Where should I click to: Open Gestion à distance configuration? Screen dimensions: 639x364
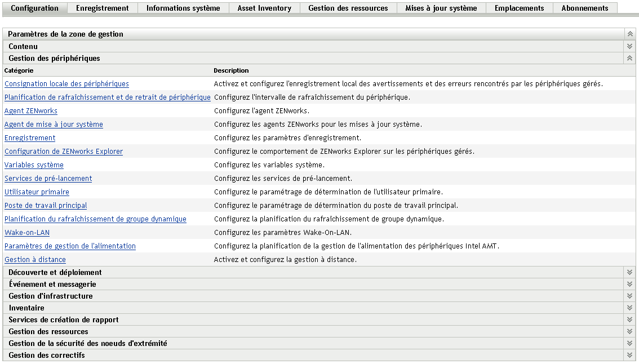click(35, 259)
